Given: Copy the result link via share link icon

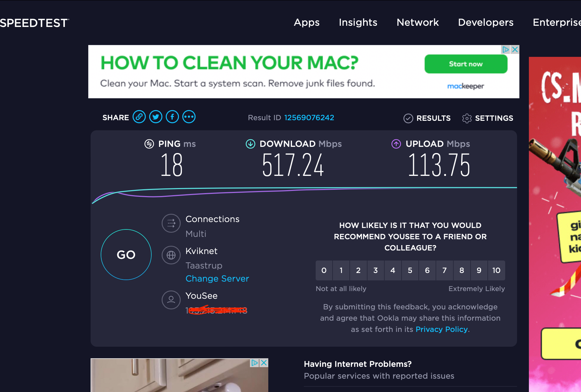Looking at the screenshot, I should 139,117.
